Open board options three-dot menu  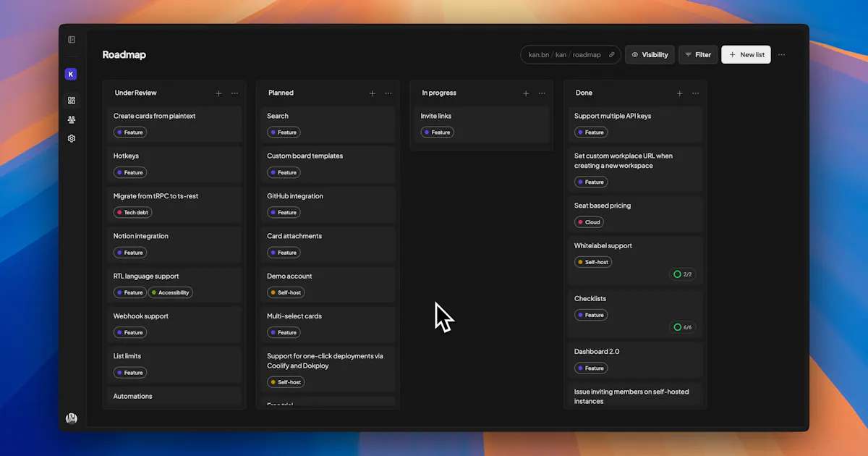(781, 55)
